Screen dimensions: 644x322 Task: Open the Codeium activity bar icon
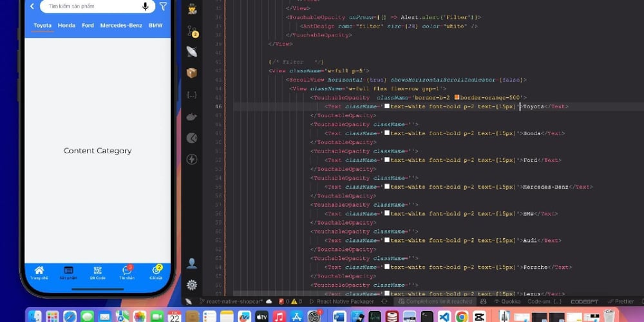192,138
